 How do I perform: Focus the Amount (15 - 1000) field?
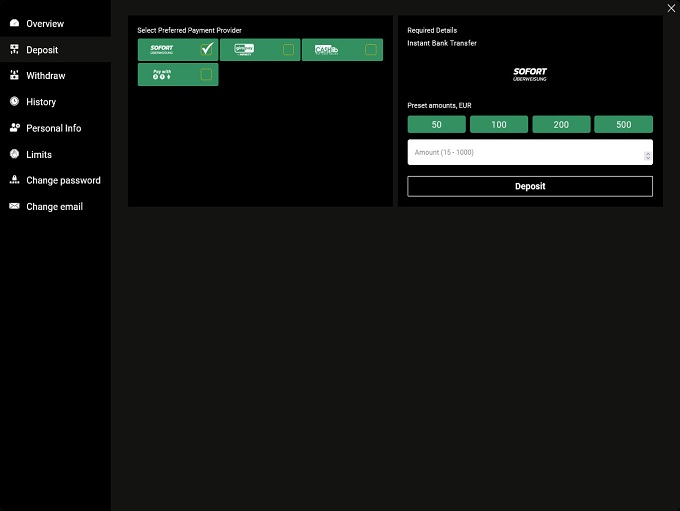(x=530, y=152)
